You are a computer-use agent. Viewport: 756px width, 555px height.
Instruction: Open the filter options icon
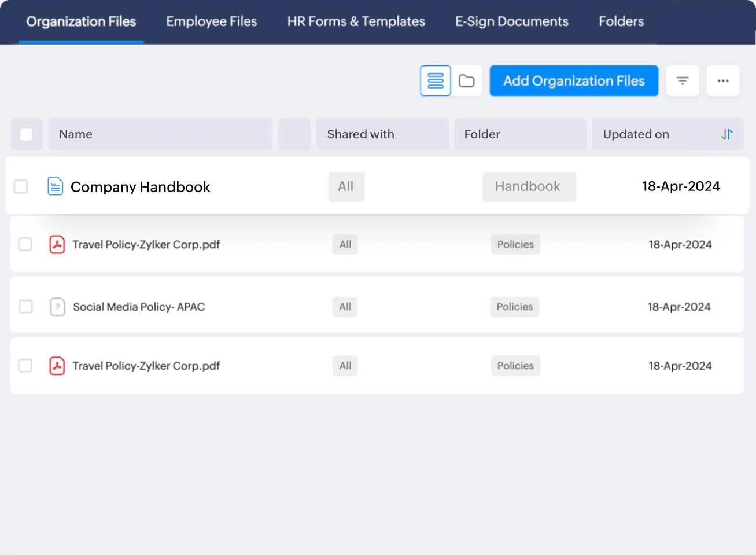point(683,81)
